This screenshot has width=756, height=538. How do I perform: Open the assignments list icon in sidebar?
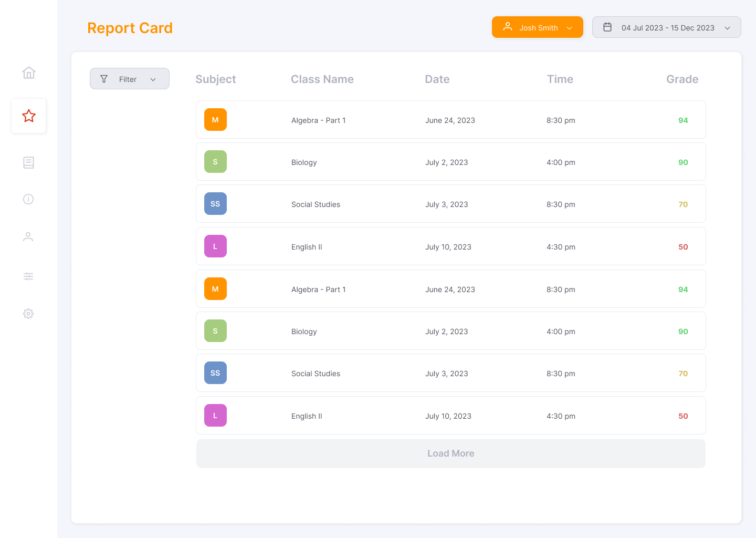[28, 162]
